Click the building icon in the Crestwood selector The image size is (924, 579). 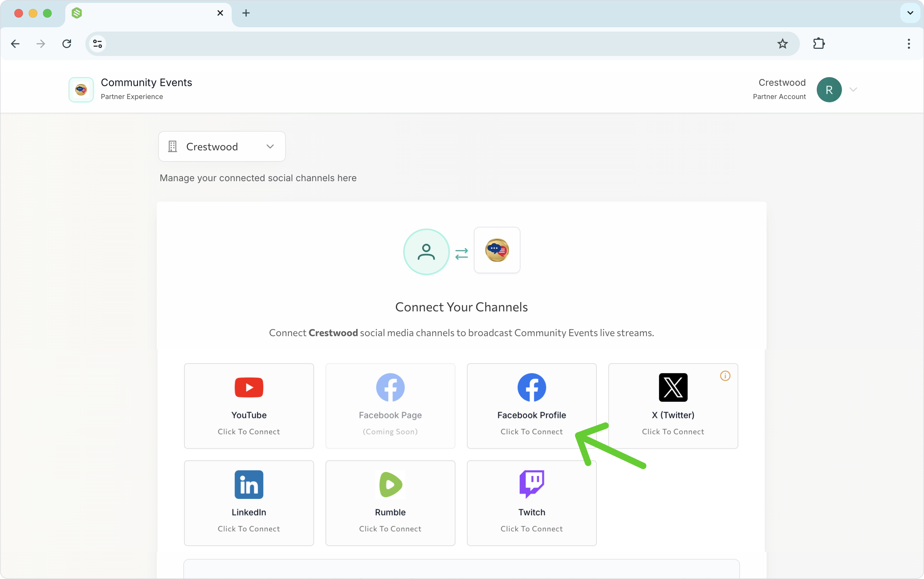click(173, 146)
